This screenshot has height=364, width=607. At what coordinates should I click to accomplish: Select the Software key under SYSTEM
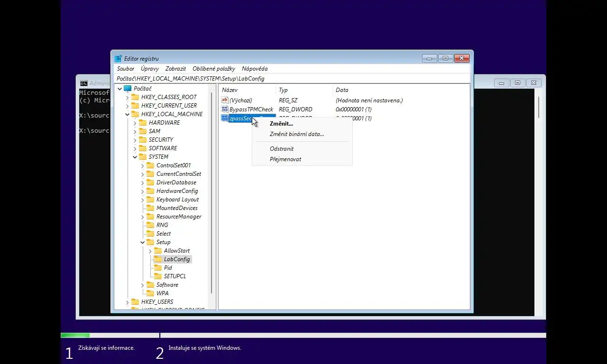click(167, 285)
